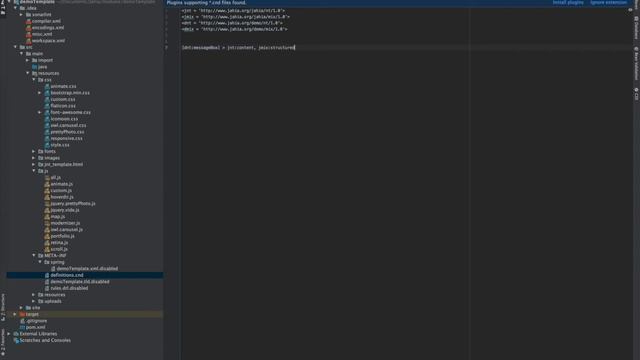Click the External Libraries icon

(16, 334)
